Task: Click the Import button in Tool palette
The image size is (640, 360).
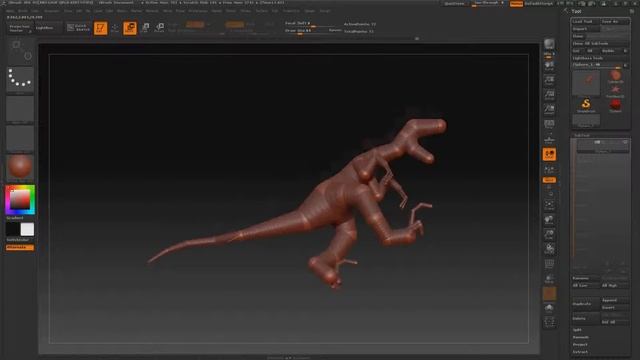Action: click(585, 29)
